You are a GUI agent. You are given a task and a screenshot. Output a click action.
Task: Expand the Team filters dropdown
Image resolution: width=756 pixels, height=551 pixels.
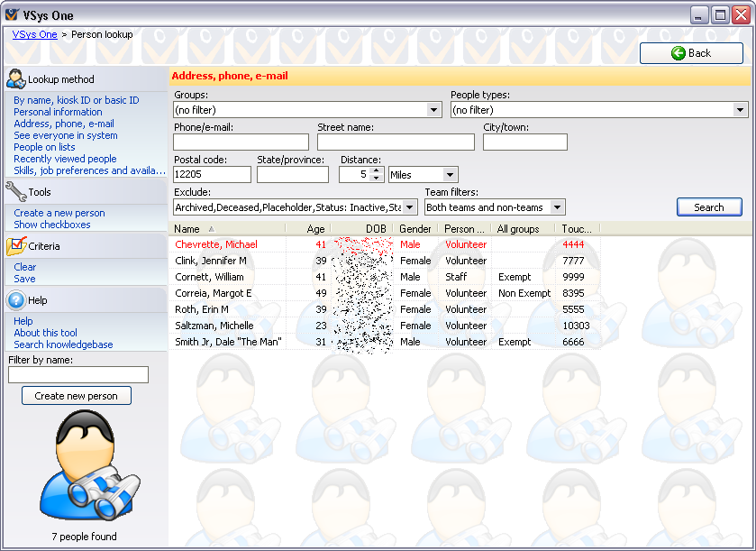558,207
